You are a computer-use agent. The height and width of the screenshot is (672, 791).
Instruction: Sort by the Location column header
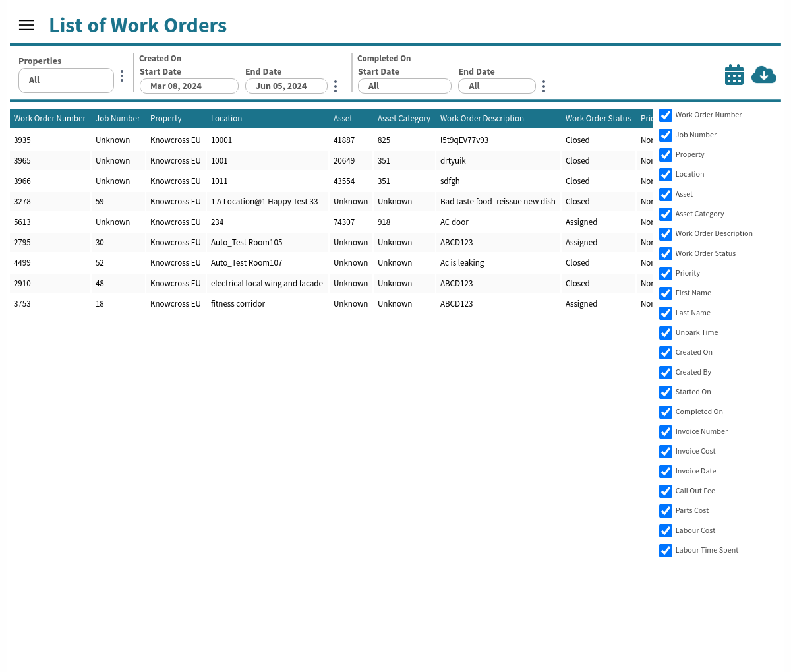point(226,119)
